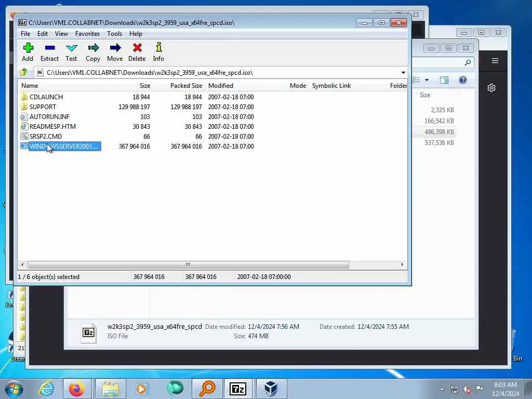Sort by the Size column header
The image size is (532, 399).
[x=127, y=86]
